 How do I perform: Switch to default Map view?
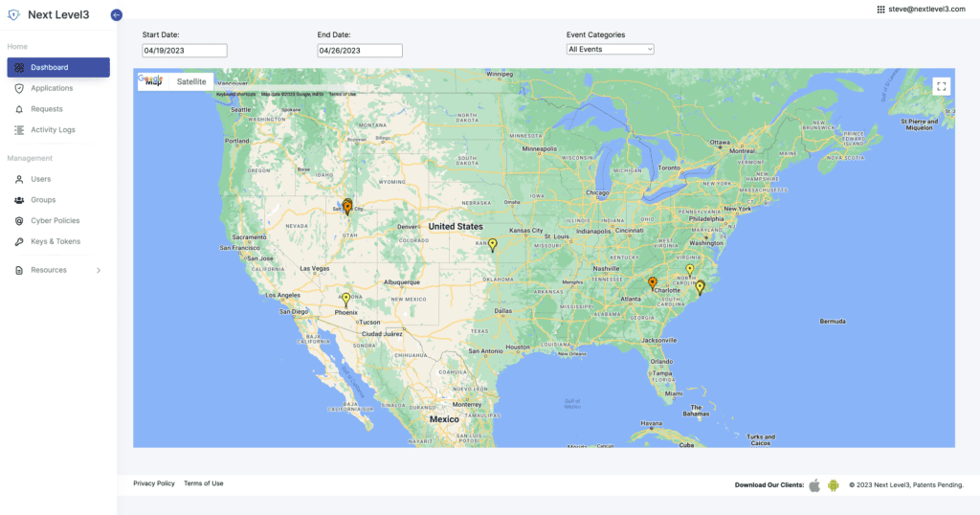[x=154, y=82]
